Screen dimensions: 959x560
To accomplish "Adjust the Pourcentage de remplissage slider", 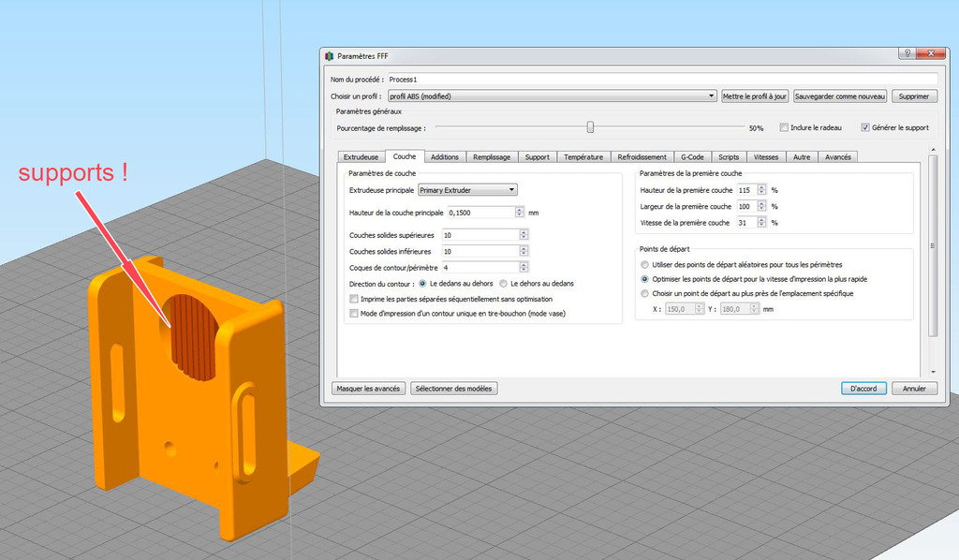I will pos(590,126).
